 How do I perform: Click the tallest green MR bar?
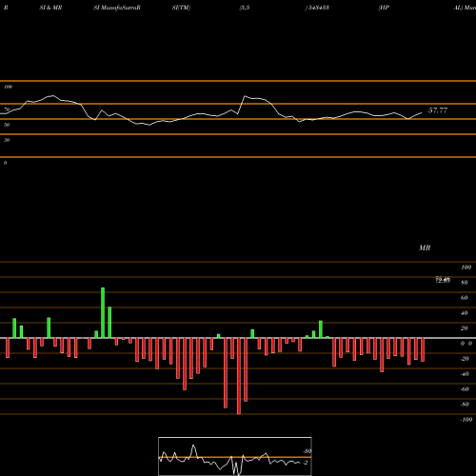pos(103,312)
